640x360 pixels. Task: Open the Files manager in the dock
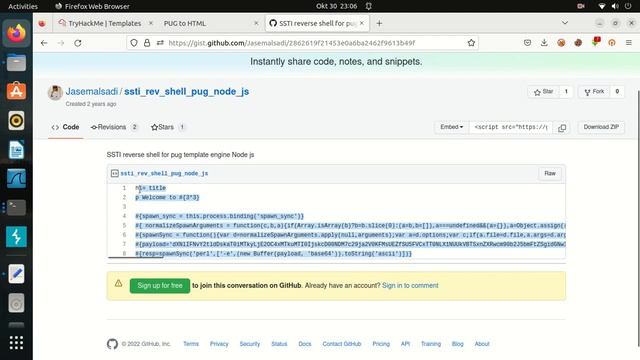(x=16, y=62)
